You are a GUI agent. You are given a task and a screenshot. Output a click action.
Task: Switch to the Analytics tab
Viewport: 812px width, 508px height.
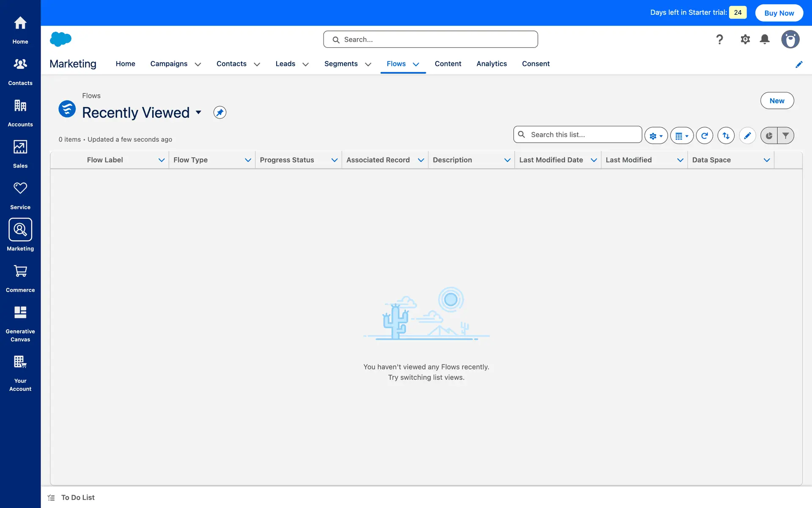[x=491, y=63]
